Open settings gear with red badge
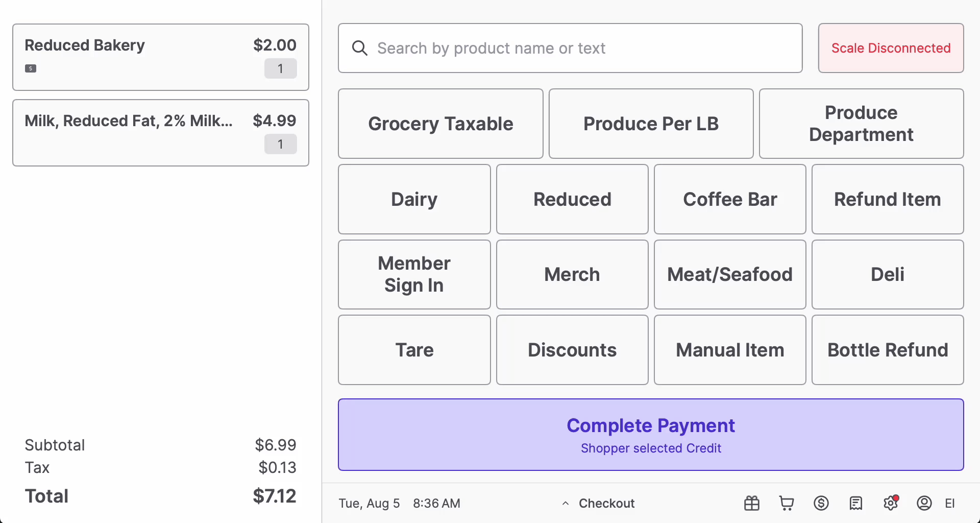 (891, 503)
